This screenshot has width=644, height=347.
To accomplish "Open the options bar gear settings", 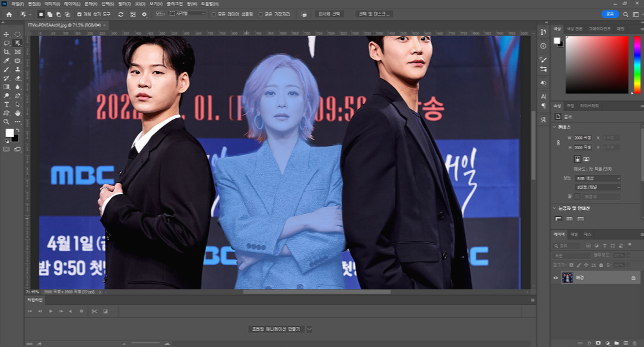I will point(144,14).
